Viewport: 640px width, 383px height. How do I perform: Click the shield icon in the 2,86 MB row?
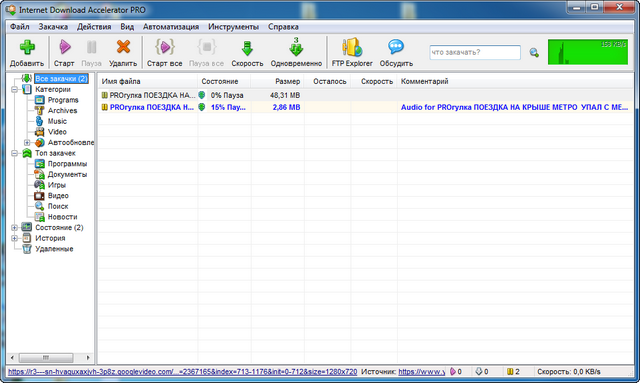(x=202, y=107)
